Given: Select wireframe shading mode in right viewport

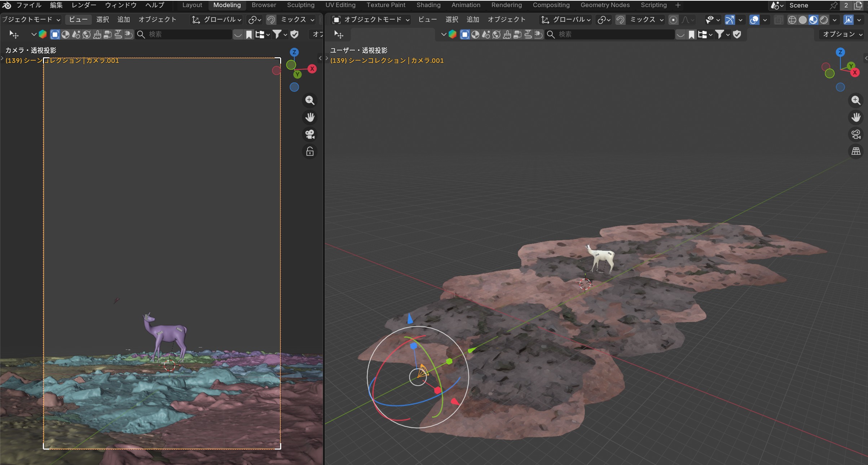Looking at the screenshot, I should [792, 20].
